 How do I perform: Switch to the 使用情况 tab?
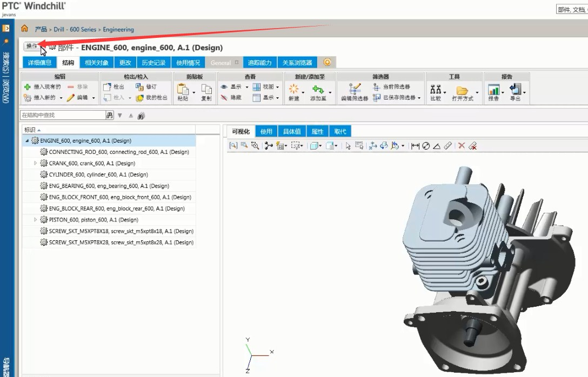click(x=188, y=63)
